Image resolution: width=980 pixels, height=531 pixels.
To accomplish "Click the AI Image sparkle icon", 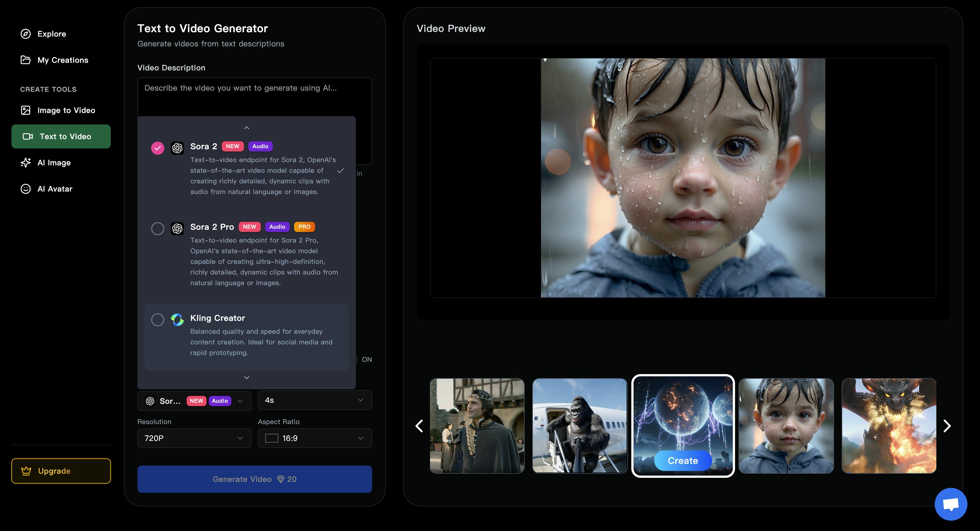I will 25,162.
